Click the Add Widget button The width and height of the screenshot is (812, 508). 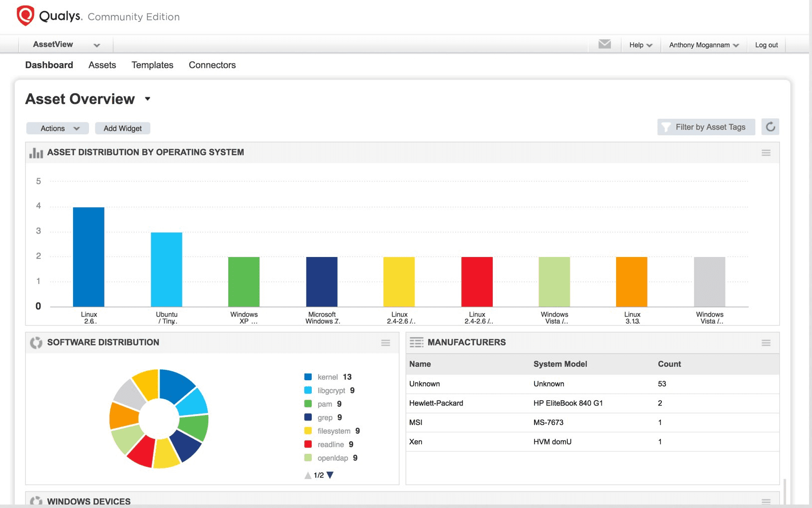(122, 128)
